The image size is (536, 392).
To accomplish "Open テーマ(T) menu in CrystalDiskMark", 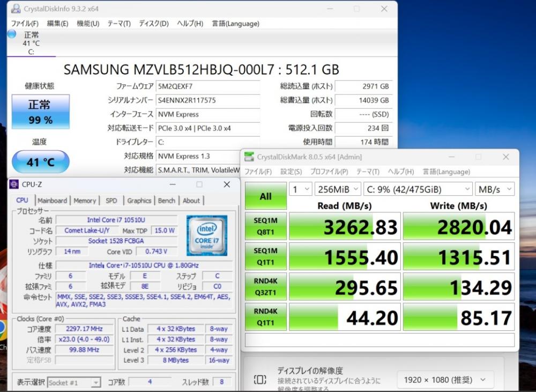I will [x=368, y=172].
